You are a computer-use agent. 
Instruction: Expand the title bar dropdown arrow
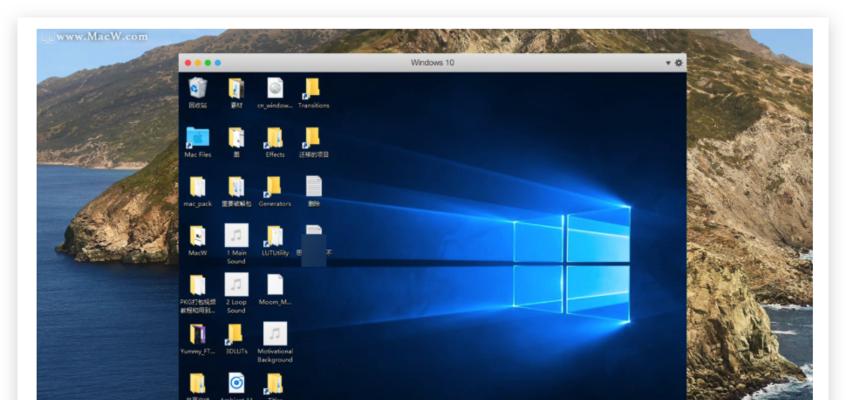pos(667,63)
